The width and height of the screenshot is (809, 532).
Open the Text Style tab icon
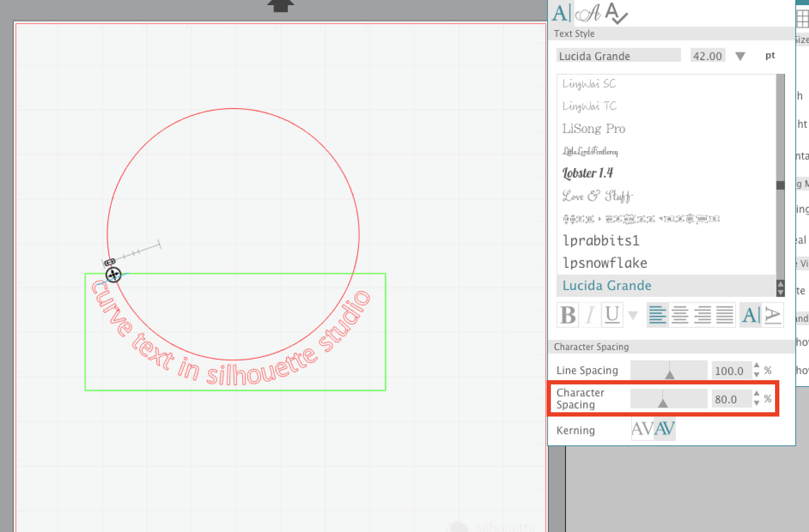point(561,13)
